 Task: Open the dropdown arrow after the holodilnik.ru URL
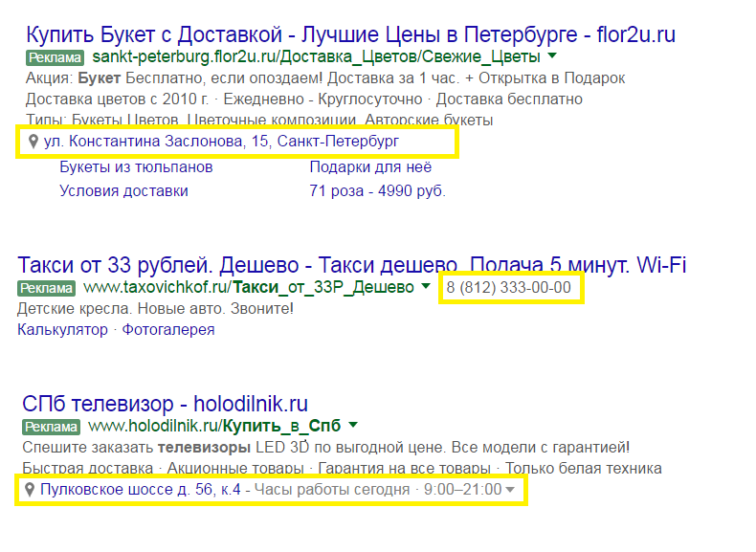click(352, 425)
